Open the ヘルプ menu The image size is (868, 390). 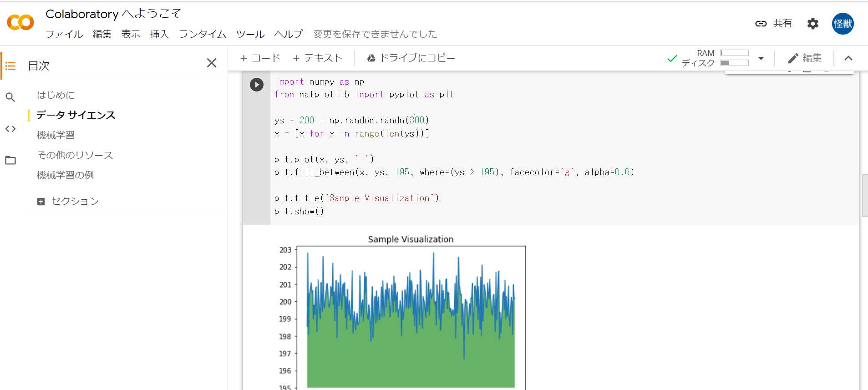pyautogui.click(x=289, y=34)
